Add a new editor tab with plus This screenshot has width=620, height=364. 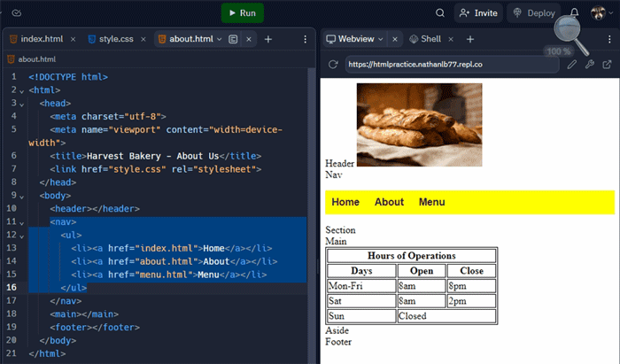pos(268,39)
